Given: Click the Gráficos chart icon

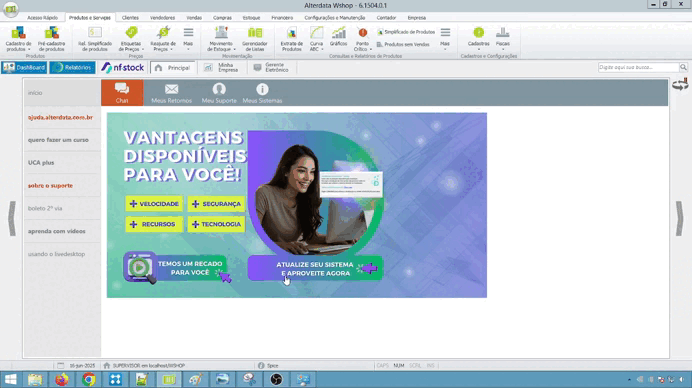Looking at the screenshot, I should 338,33.
